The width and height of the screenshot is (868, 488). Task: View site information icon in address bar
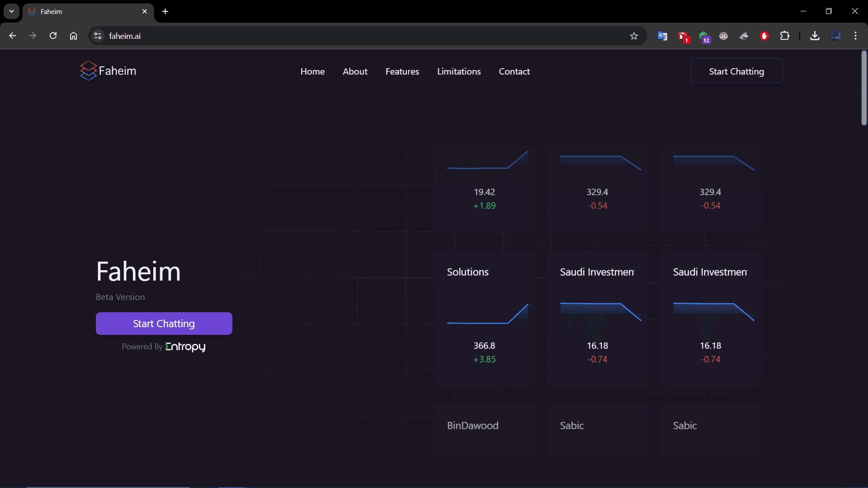(98, 36)
